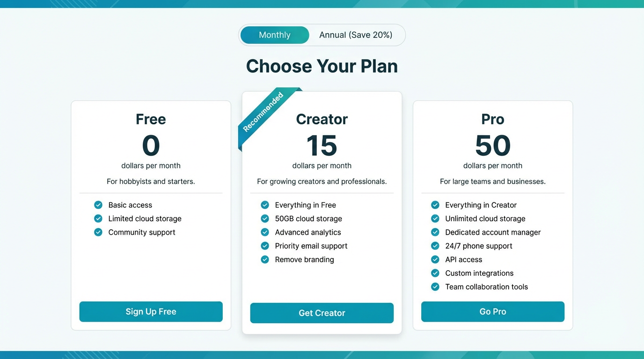Click the checkmark icon beside Advanced analytics
Viewport: 644px width, 359px height.
pyautogui.click(x=265, y=232)
